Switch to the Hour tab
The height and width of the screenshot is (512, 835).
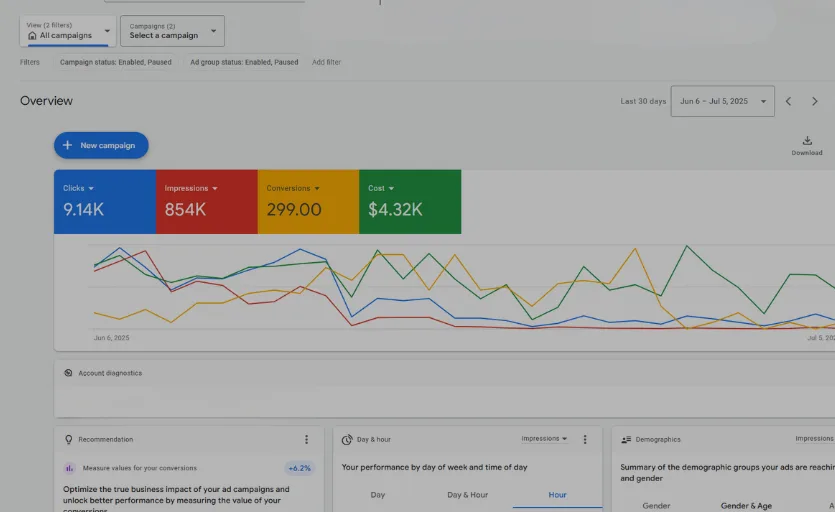click(x=557, y=495)
